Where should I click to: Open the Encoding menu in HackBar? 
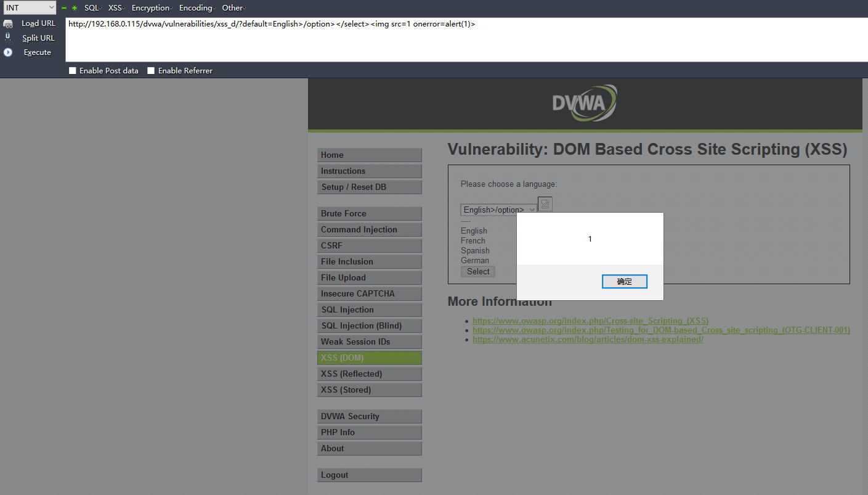pos(196,8)
